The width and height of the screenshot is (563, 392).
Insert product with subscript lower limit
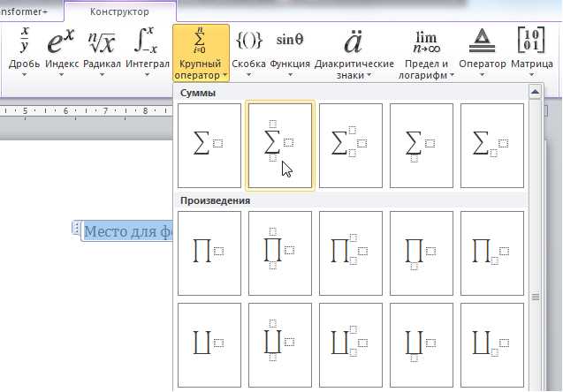pyautogui.click(x=492, y=253)
